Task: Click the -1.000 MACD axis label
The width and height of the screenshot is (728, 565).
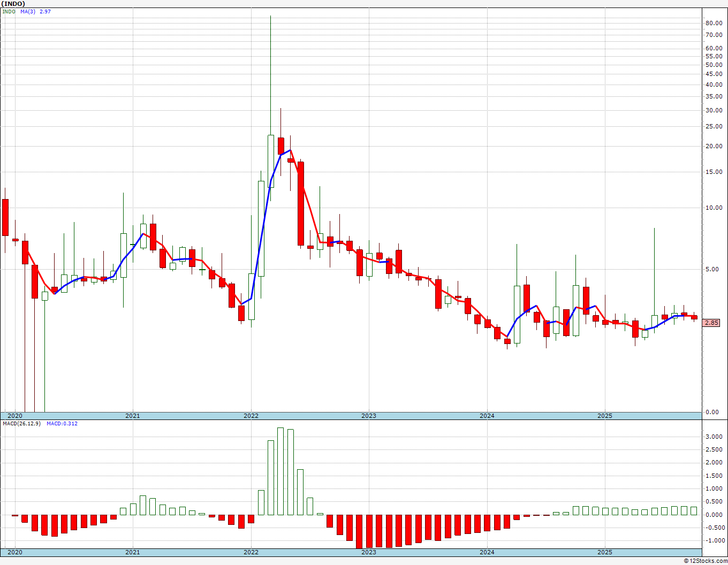Action: (715, 540)
